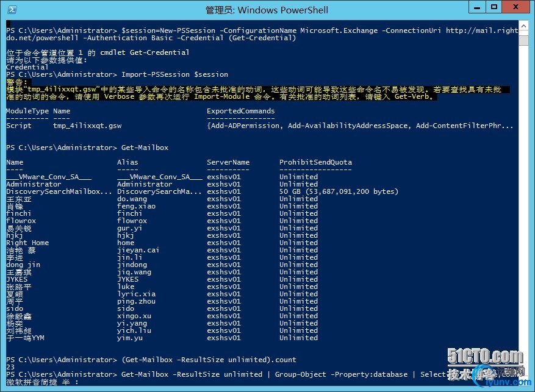Minimize the Windows PowerShell window
Screen dimensions: 535x392
pyautogui.click(x=477, y=7)
